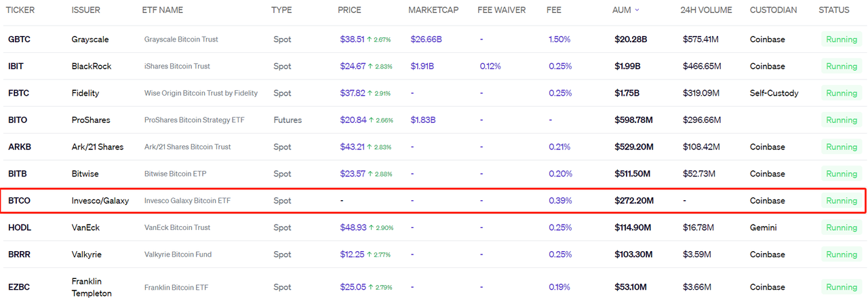Click the Running status badge for EZBC
The image size is (868, 302).
pyautogui.click(x=842, y=287)
